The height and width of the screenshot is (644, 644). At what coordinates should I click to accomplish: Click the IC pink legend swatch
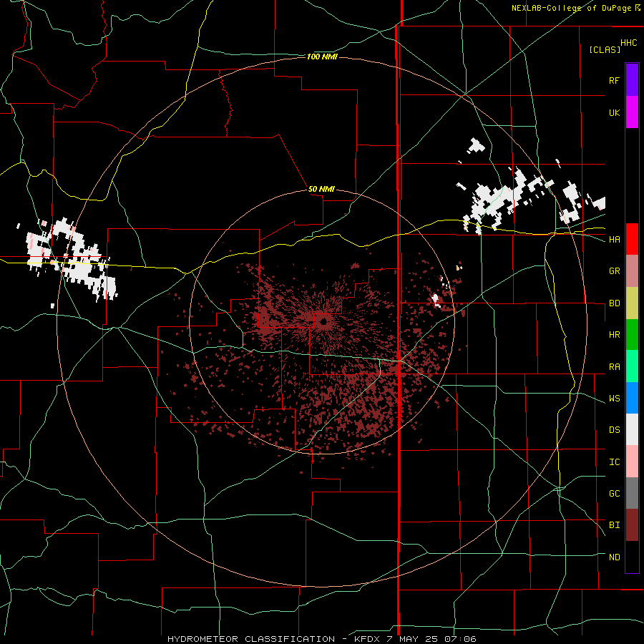coord(632,462)
